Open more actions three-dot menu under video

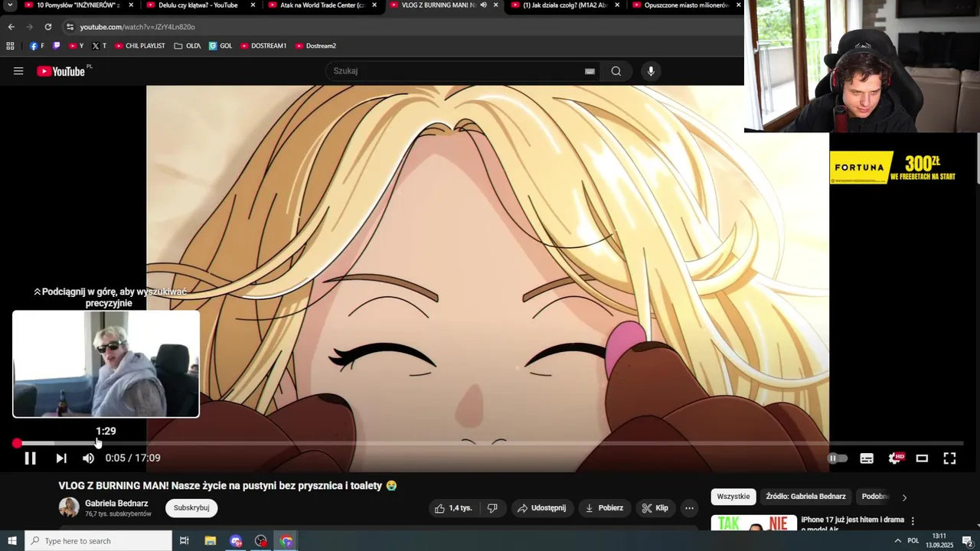point(689,508)
